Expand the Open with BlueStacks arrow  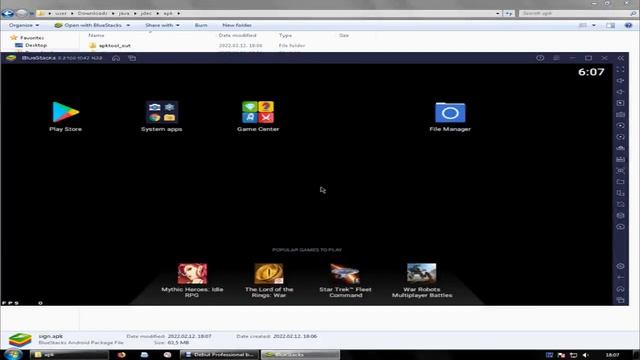pos(128,25)
